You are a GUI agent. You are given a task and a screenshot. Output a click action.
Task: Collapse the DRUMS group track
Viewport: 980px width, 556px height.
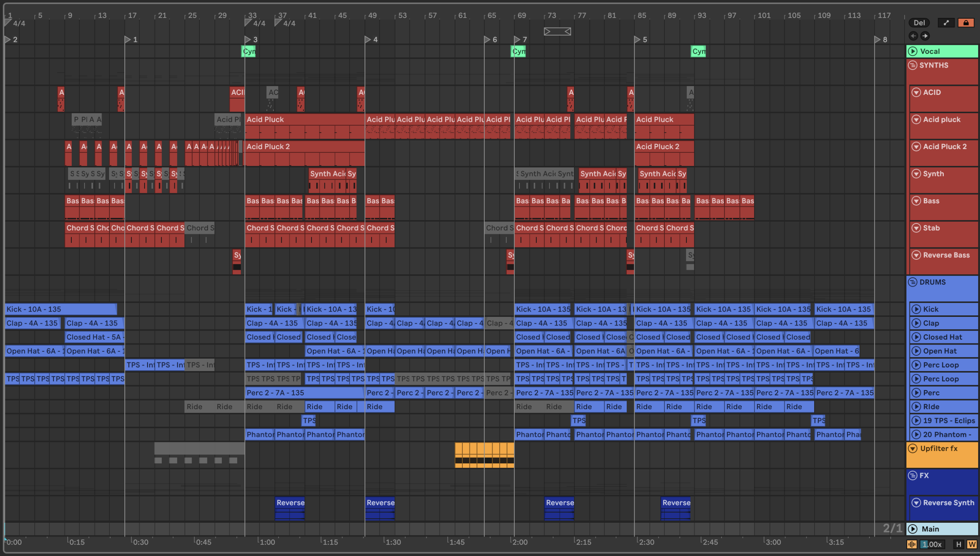[912, 282]
